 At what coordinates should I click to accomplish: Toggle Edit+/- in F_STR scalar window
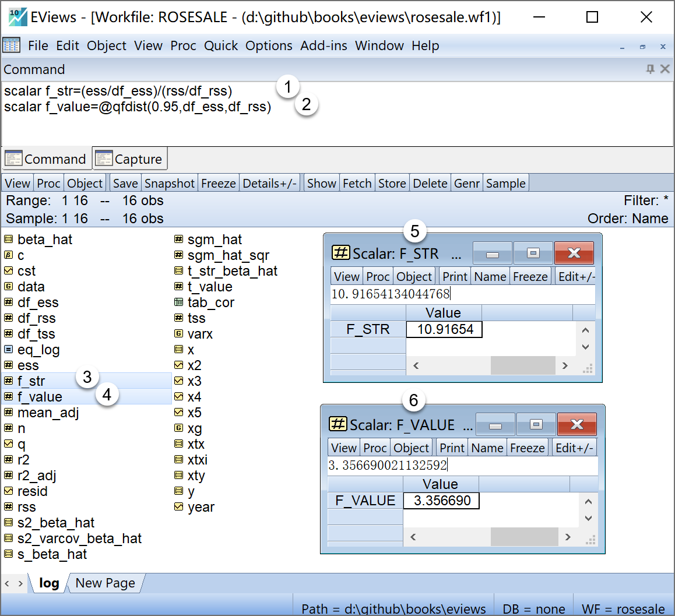[576, 277]
